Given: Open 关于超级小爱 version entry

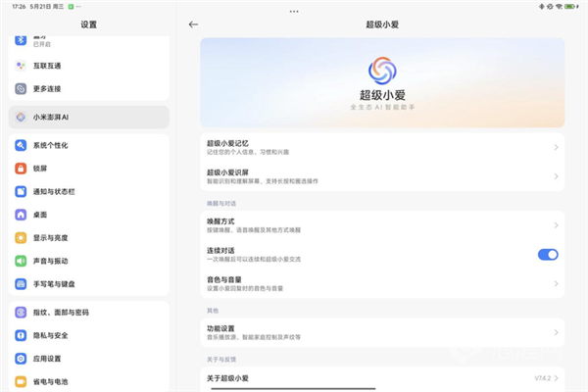Looking at the screenshot, I should click(382, 377).
